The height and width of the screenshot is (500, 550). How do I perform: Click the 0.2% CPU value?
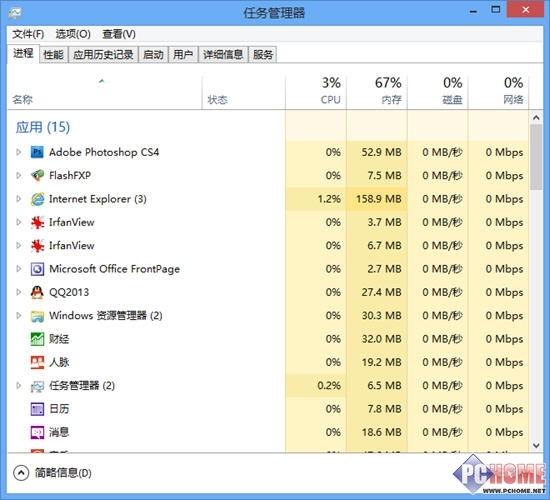329,386
